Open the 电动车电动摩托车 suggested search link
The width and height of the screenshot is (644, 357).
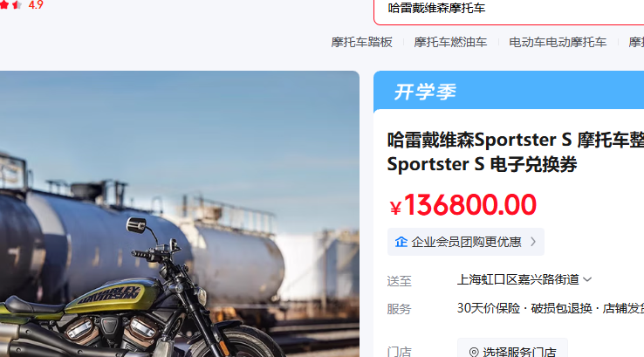pos(558,42)
